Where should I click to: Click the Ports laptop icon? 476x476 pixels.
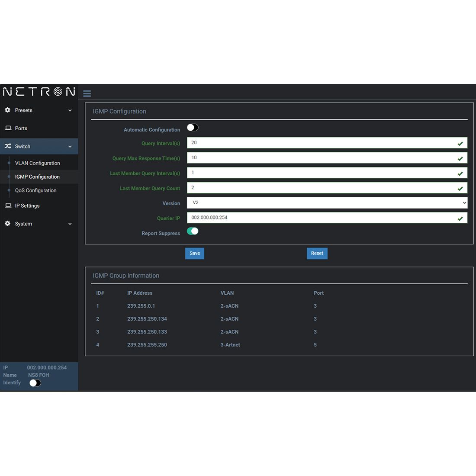click(x=8, y=129)
